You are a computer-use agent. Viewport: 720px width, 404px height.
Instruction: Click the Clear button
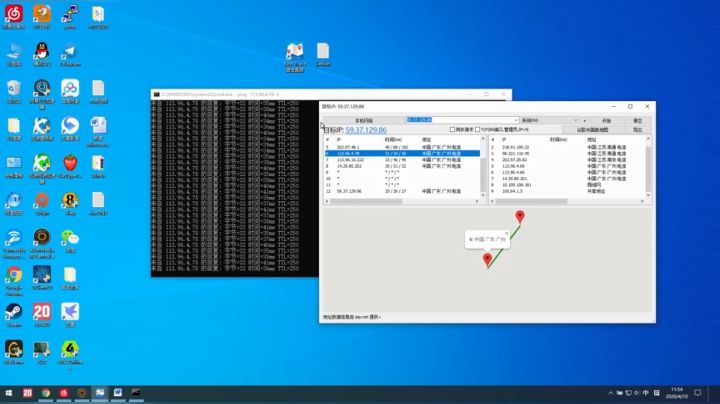click(637, 120)
